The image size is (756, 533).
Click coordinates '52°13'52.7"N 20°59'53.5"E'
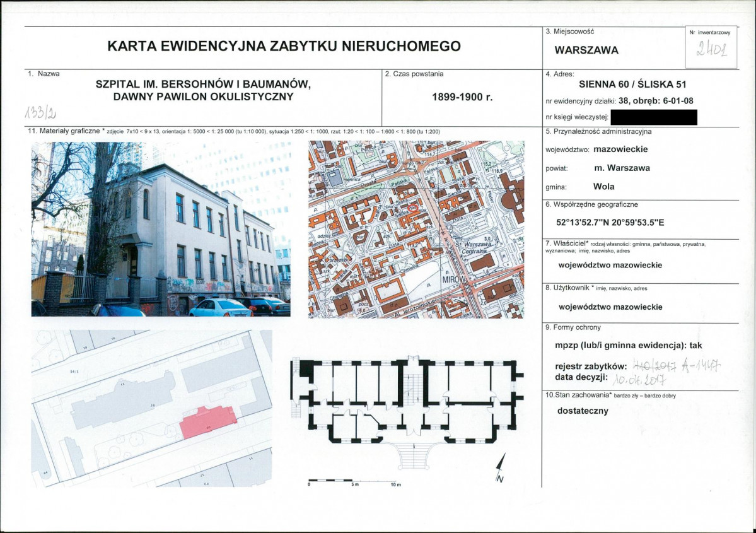tap(610, 223)
